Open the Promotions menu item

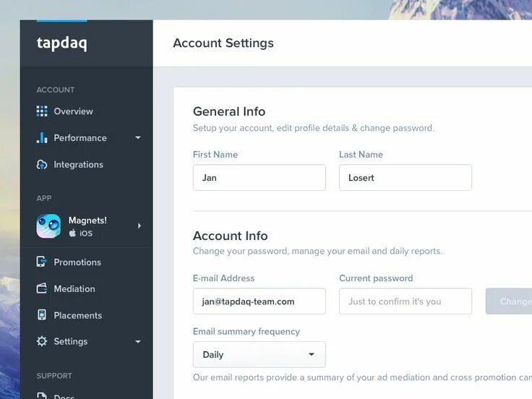(77, 262)
